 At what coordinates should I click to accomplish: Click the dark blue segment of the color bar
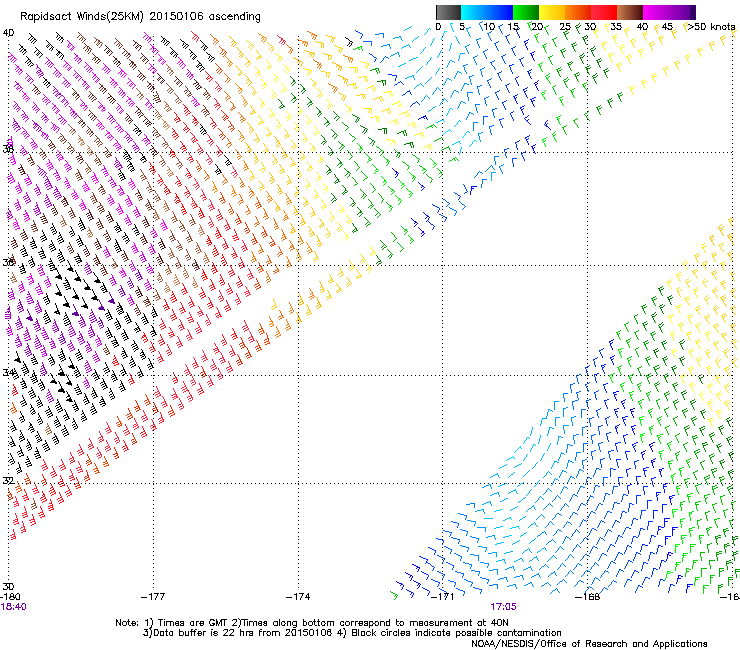tap(500, 12)
